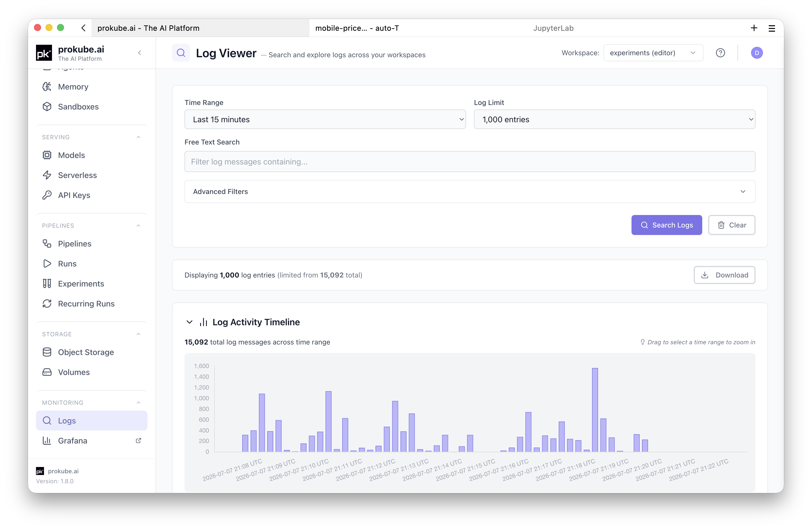Collapse the sidebar with the chevron arrow
Screen dimensions: 812x530
139,53
